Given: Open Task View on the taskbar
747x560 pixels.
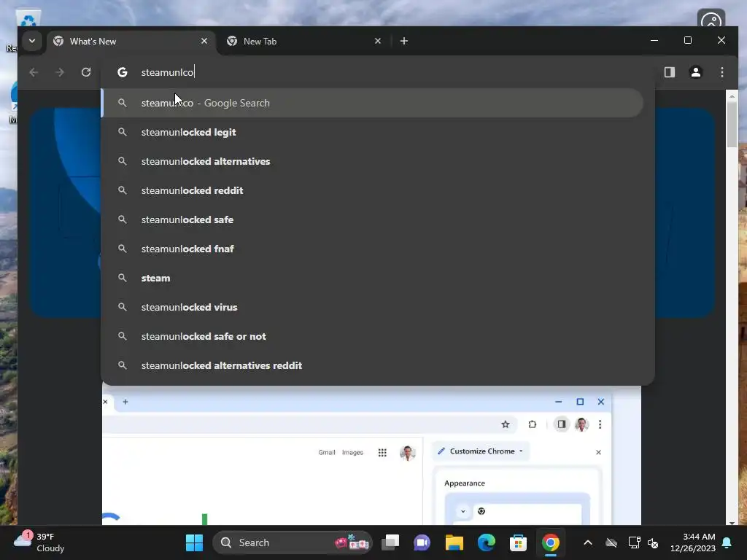Looking at the screenshot, I should pos(390,542).
